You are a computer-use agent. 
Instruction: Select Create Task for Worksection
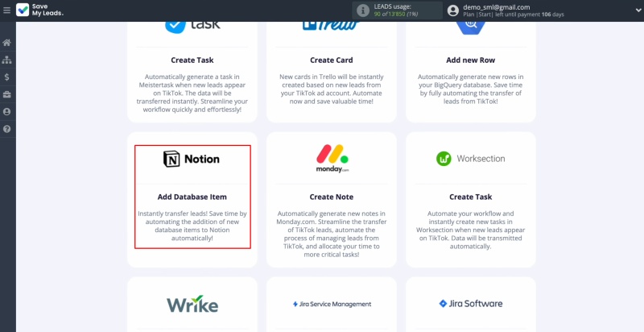[x=471, y=197]
